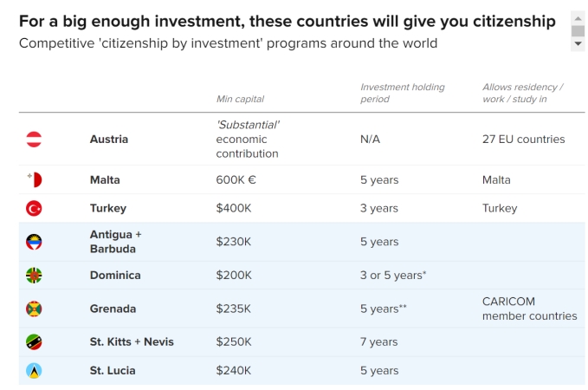Click the Antigua + Barbuda flag icon
This screenshot has width=588, height=390.
34,242
